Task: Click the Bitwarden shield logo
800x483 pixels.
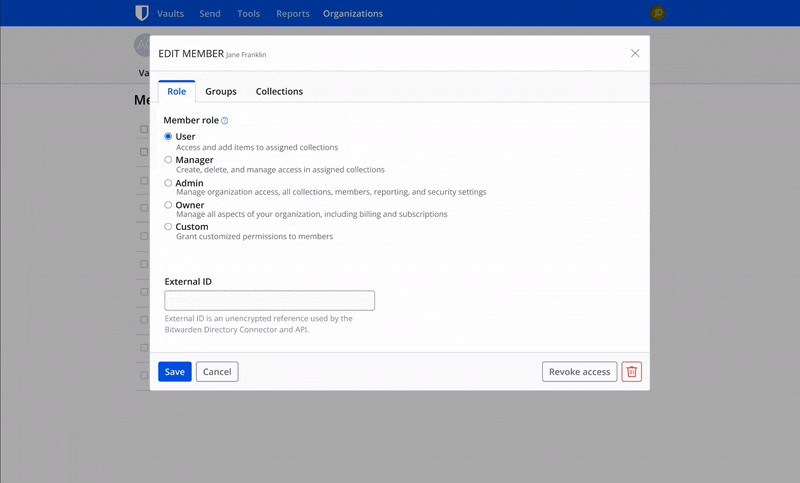Action: [x=141, y=13]
